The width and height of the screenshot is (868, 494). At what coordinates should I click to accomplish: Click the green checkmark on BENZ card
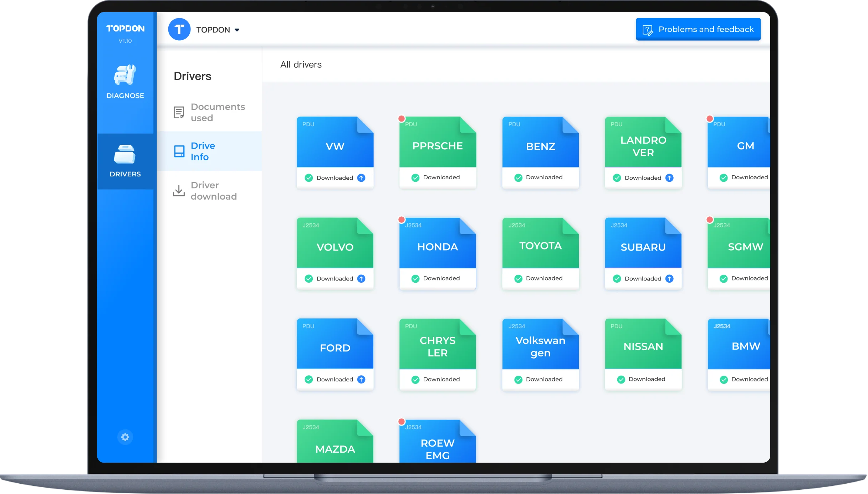(x=518, y=177)
